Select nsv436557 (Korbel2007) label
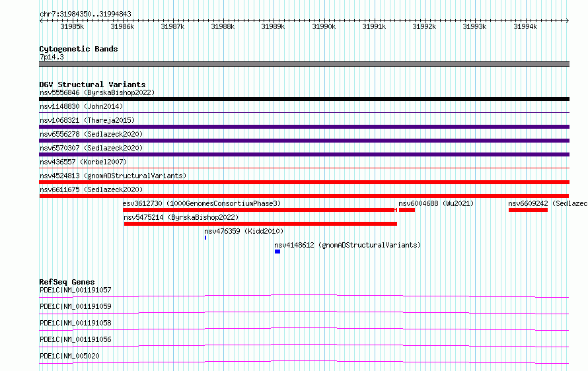This screenshot has height=371, width=588. coord(83,162)
